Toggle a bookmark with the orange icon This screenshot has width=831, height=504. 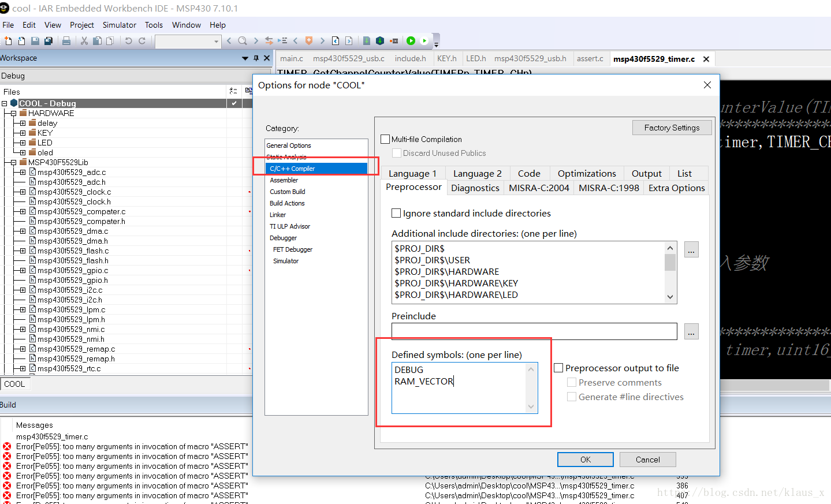309,41
